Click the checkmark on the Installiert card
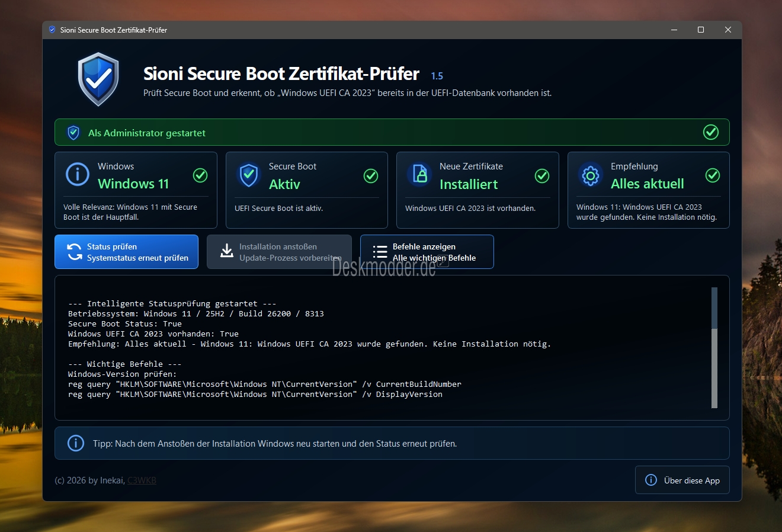The width and height of the screenshot is (782, 532). (542, 176)
